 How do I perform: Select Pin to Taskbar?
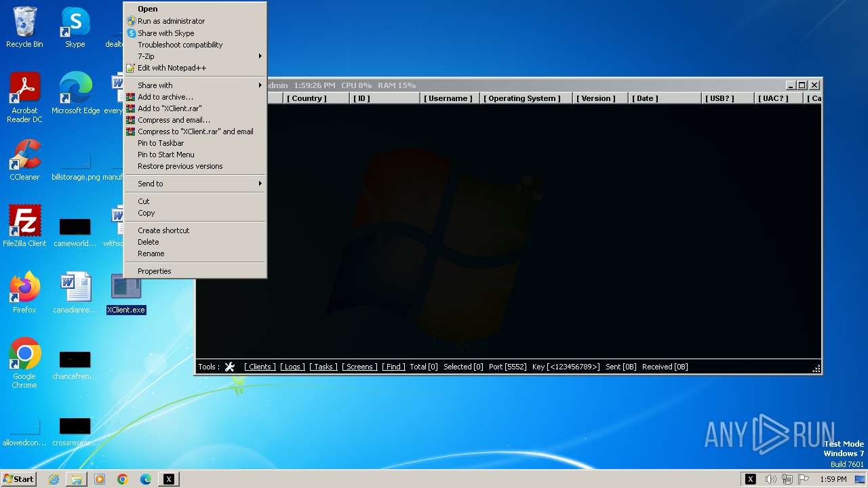click(195, 143)
